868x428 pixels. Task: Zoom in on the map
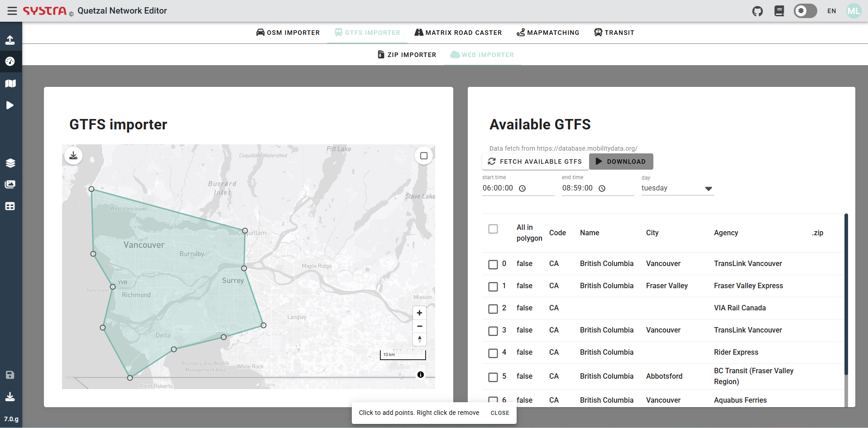point(420,313)
